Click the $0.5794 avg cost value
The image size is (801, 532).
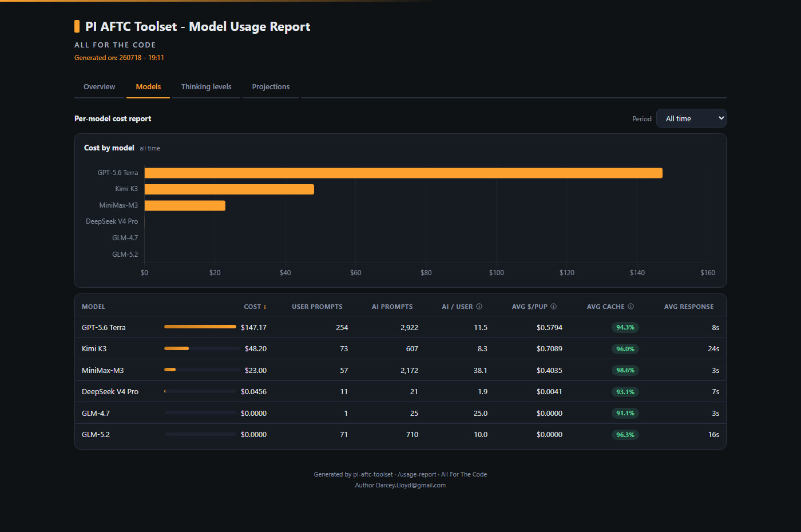click(549, 328)
